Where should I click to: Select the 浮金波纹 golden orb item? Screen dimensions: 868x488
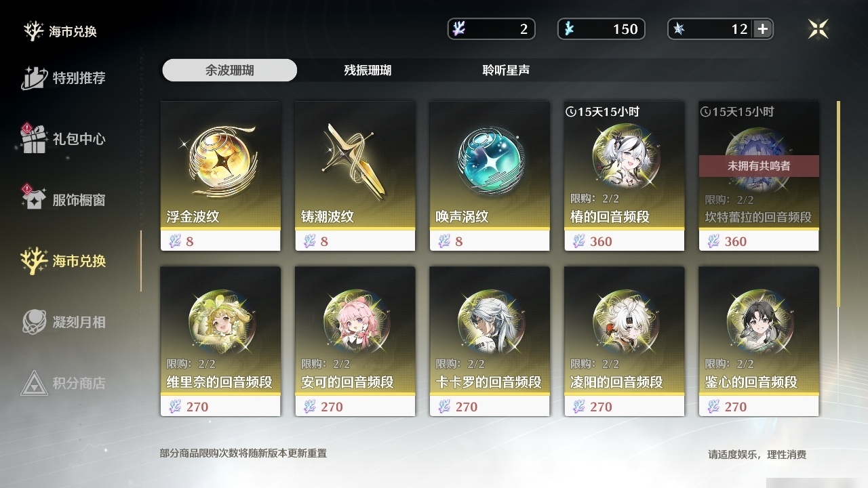pos(220,176)
